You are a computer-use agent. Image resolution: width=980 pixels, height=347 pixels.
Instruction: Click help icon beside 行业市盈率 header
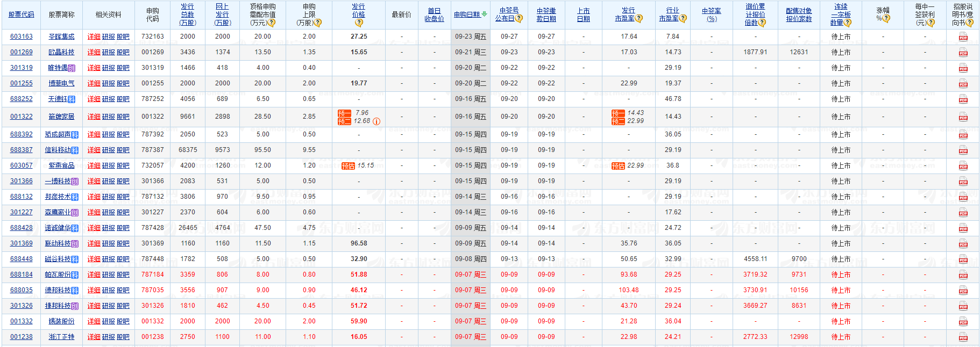coord(683,18)
